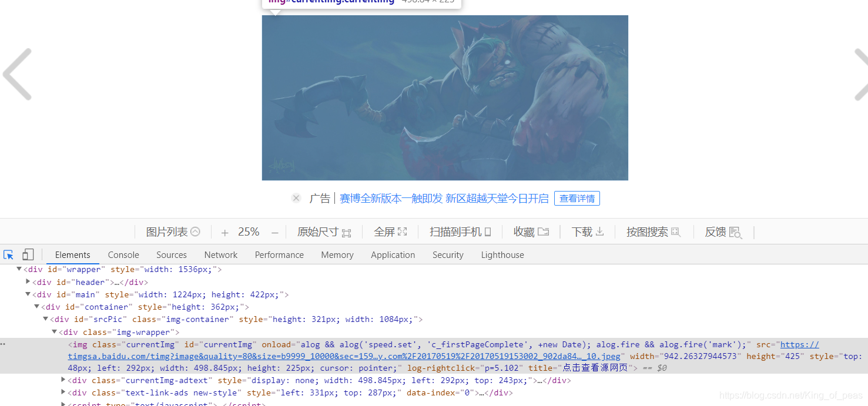The width and height of the screenshot is (868, 406).
Task: Switch to the Performance tab
Action: [279, 255]
